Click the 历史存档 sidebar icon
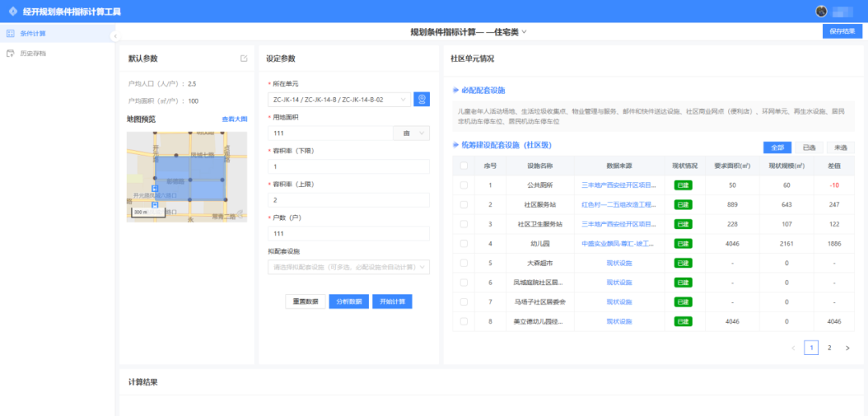Image resolution: width=868 pixels, height=416 pixels. tap(10, 53)
